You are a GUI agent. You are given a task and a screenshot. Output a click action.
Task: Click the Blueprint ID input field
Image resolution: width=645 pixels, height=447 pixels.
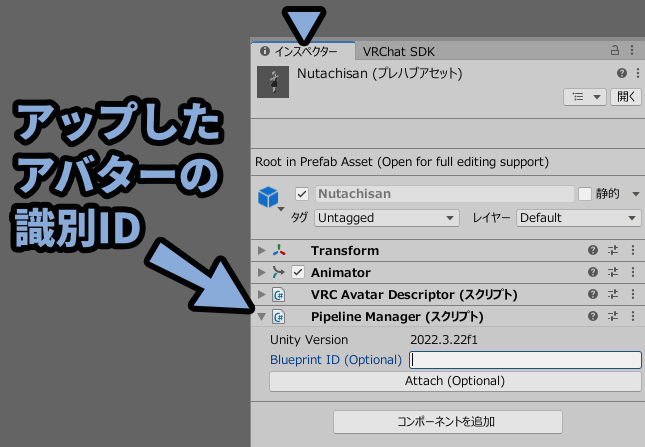click(x=525, y=360)
